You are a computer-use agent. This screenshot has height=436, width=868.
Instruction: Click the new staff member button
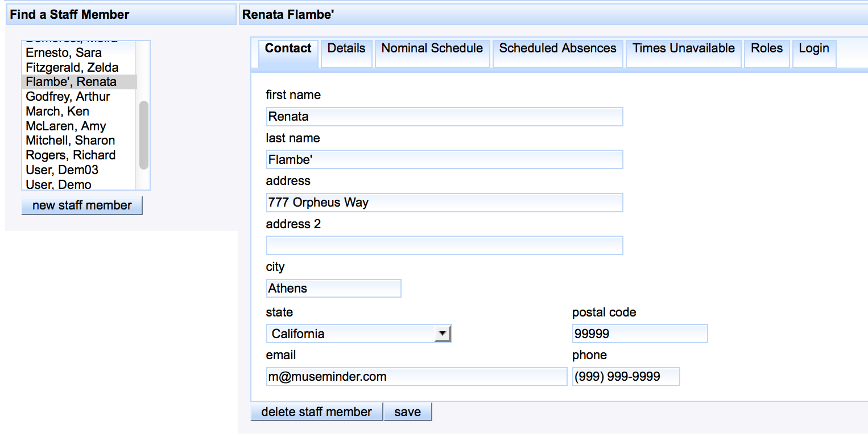click(82, 205)
